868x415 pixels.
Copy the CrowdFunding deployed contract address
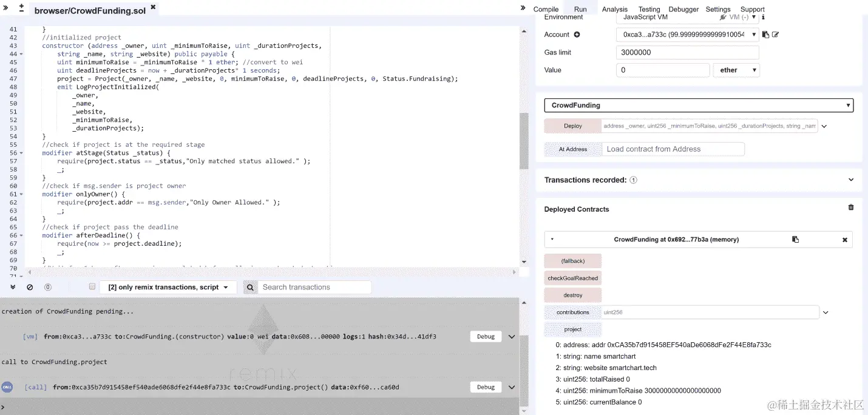tap(795, 240)
